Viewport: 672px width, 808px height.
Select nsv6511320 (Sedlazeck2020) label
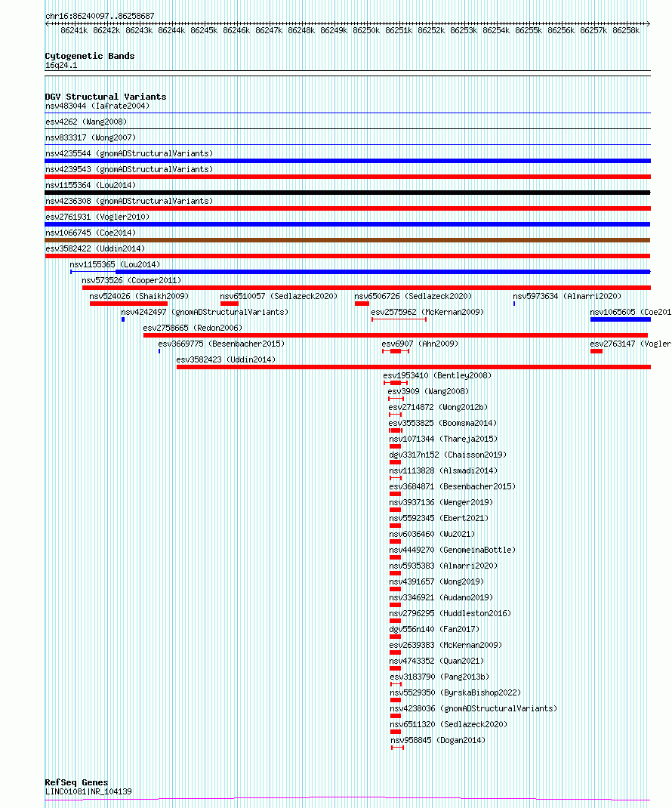[x=449, y=724]
